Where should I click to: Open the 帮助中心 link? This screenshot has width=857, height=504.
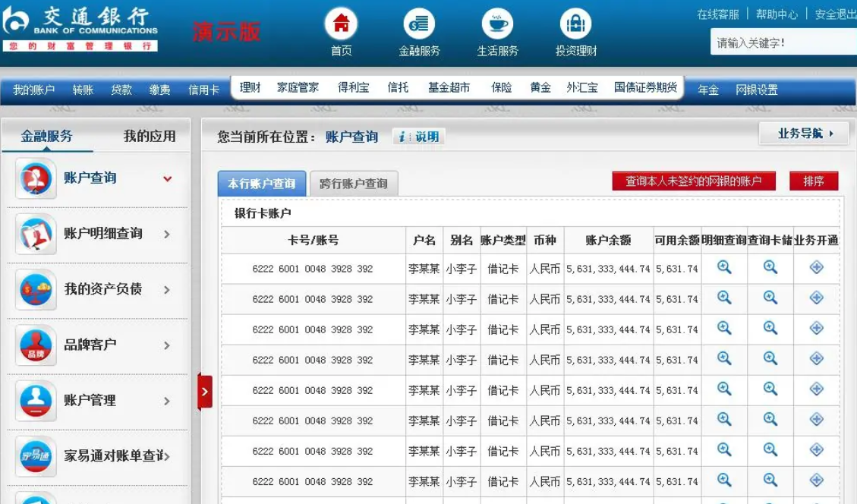777,14
